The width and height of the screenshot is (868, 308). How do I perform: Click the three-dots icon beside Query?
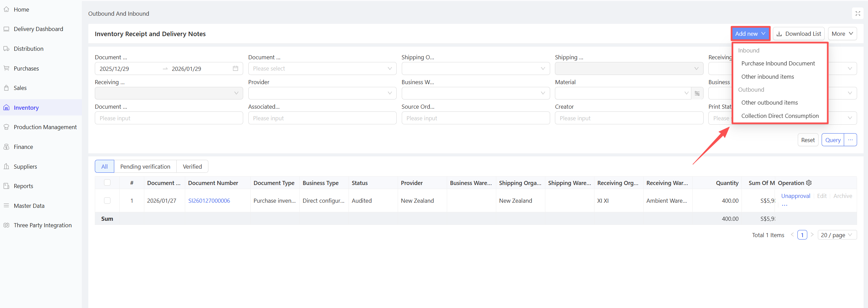850,140
